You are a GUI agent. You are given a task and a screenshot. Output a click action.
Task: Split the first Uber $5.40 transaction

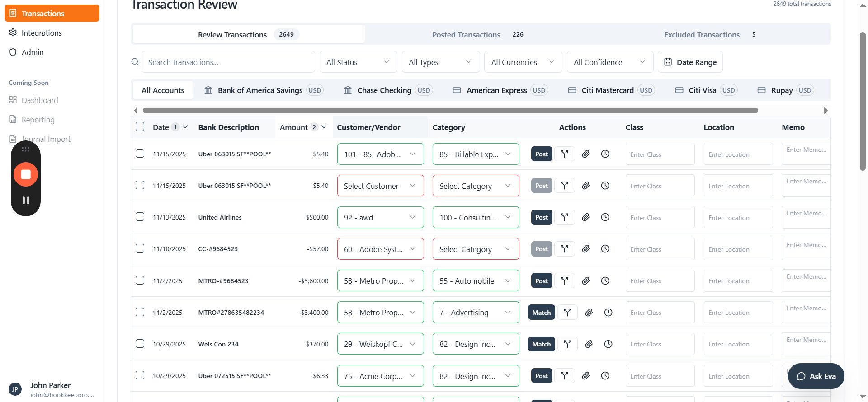(x=565, y=154)
